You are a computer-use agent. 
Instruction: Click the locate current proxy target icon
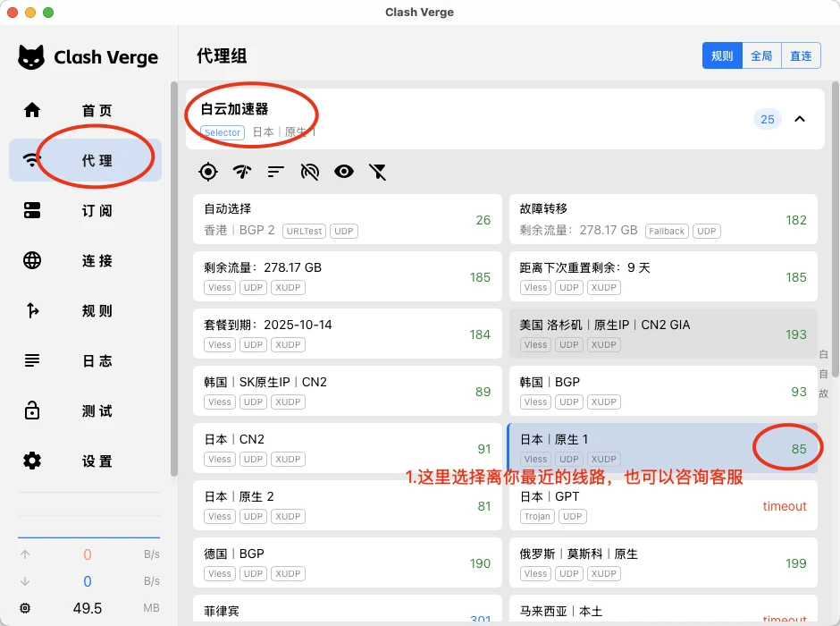[x=208, y=172]
